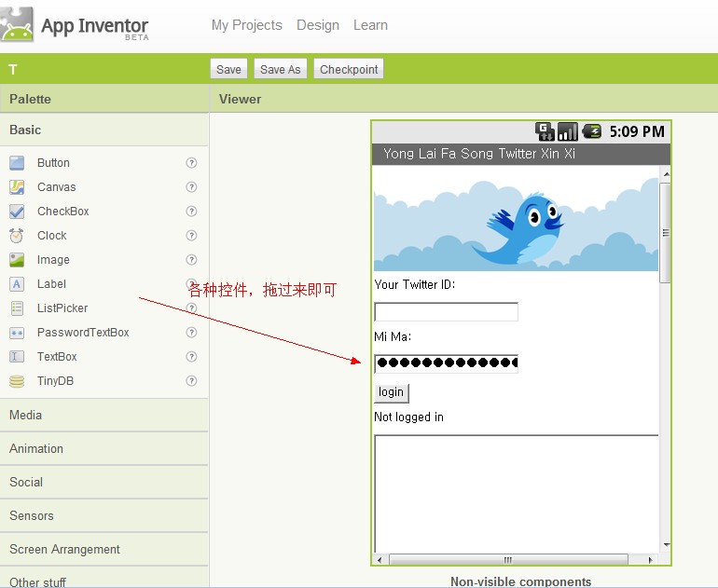
Task: Expand the Screen Arrangement palette section
Action: [x=104, y=549]
